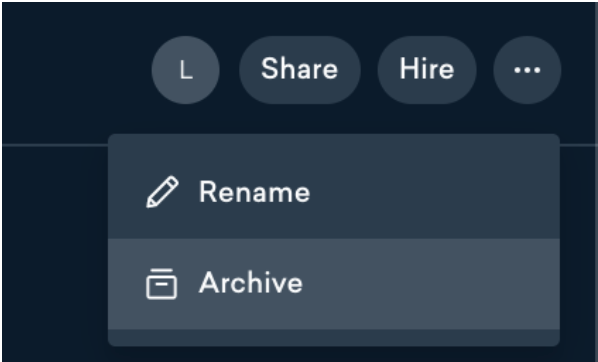Image resolution: width=598 pixels, height=362 pixels.
Task: Click the highlighted Archive text label
Action: click(251, 283)
